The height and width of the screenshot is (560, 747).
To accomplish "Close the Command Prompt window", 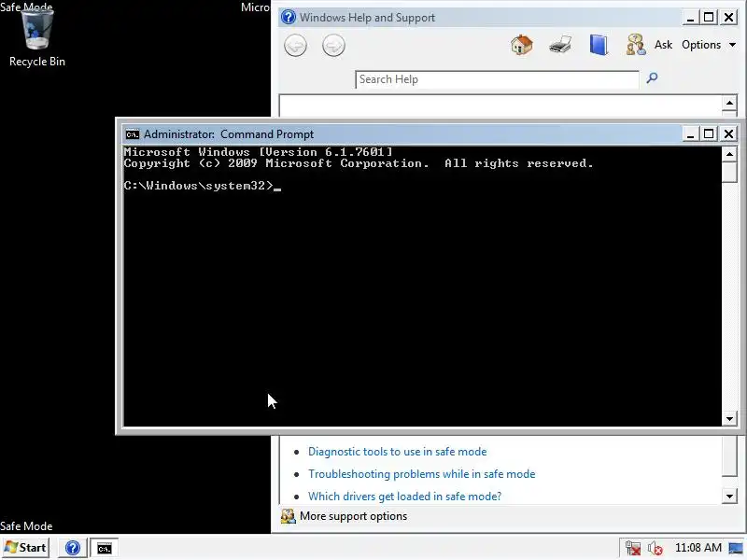I will point(728,133).
